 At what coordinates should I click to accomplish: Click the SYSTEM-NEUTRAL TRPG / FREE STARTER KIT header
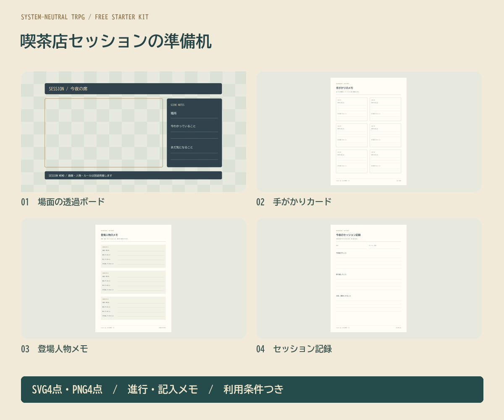click(85, 17)
